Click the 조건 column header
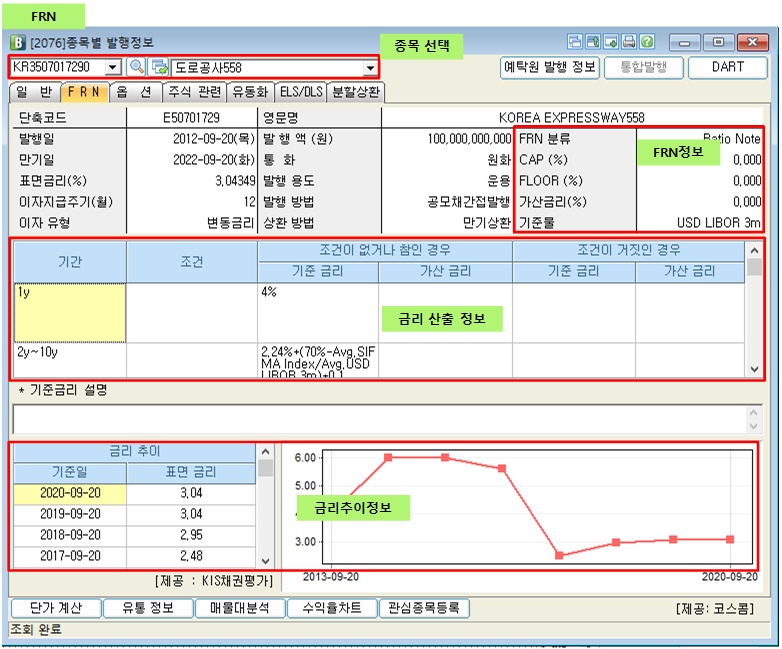Screen dimensions: 782x649 [x=192, y=262]
